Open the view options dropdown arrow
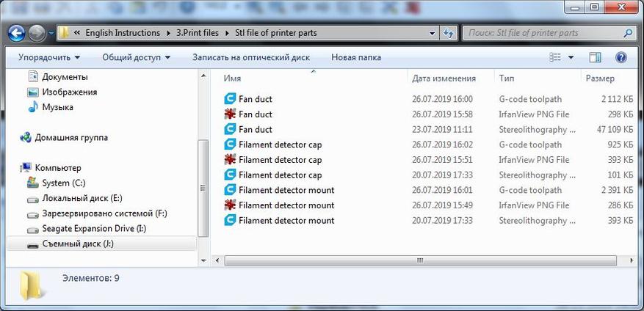The width and height of the screenshot is (644, 311). (573, 57)
